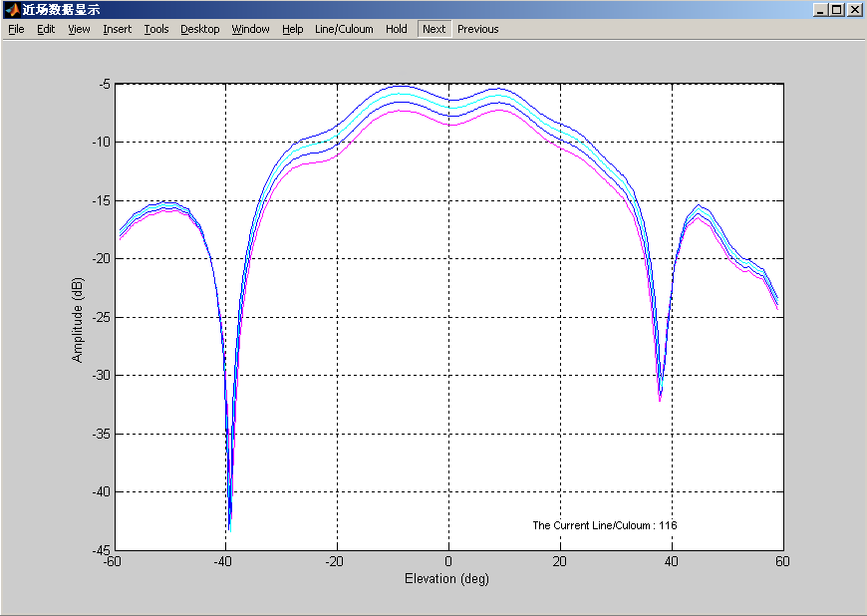
Task: Click the 20 tick label on x-axis
Action: [x=560, y=561]
